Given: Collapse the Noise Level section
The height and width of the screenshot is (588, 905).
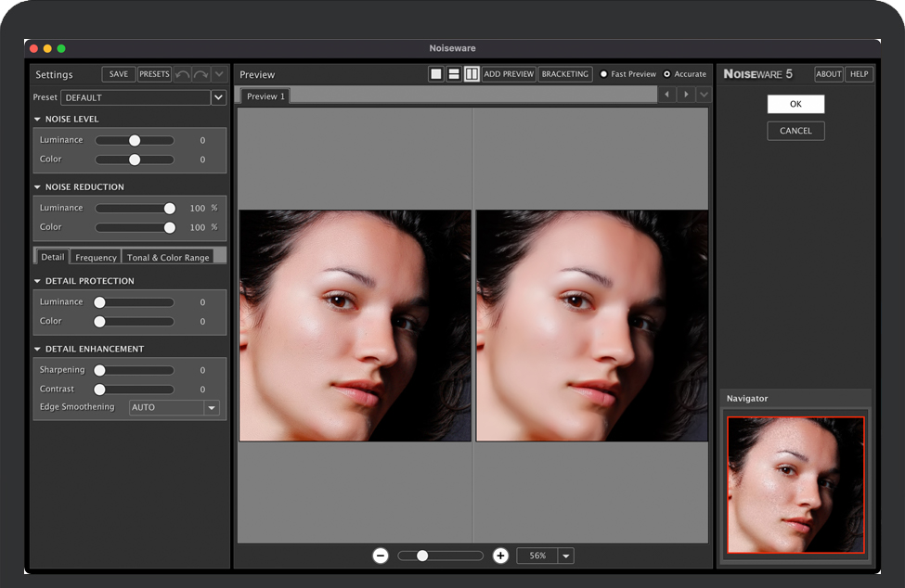Looking at the screenshot, I should 37,120.
